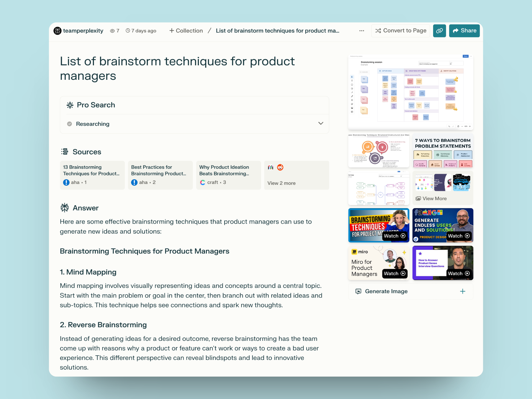
Task: Click the teamperplexity logo avatar
Action: pos(57,31)
